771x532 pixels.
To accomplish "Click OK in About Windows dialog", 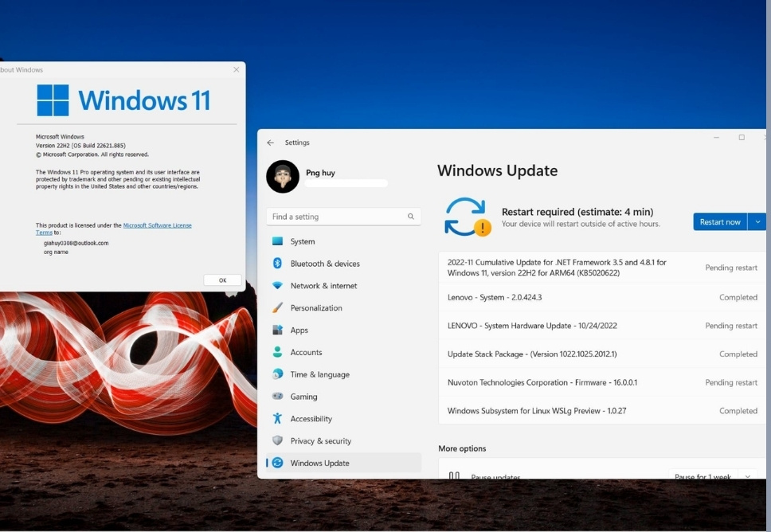I will coord(222,280).
